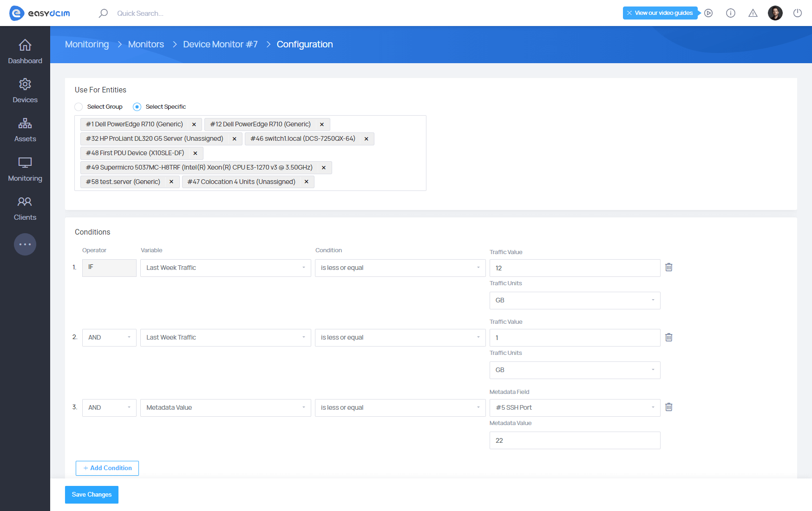This screenshot has height=511, width=812.
Task: Delete condition 2 with trash icon
Action: click(x=669, y=337)
